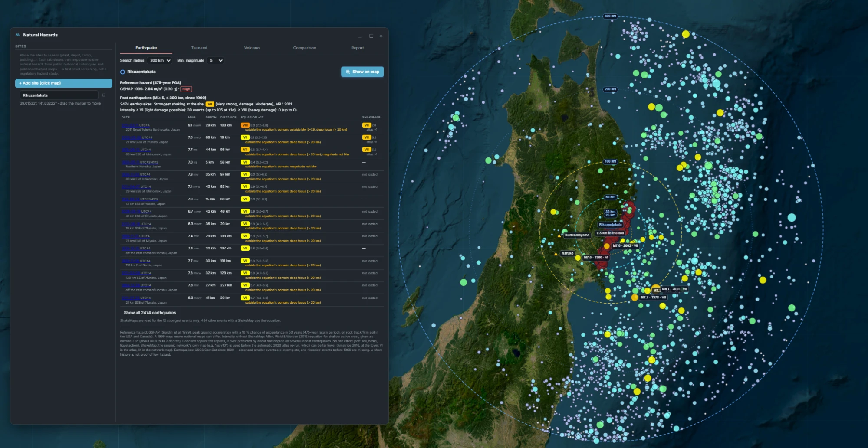The height and width of the screenshot is (448, 868).
Task: Click the orange marker beside M7.0 - 2003 label
Action: pos(607,246)
